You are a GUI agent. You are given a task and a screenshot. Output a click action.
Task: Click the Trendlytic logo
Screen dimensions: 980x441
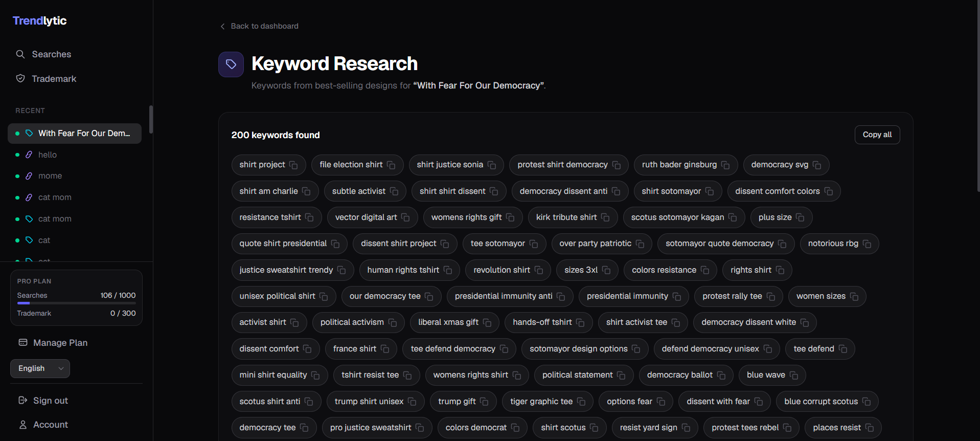point(40,20)
